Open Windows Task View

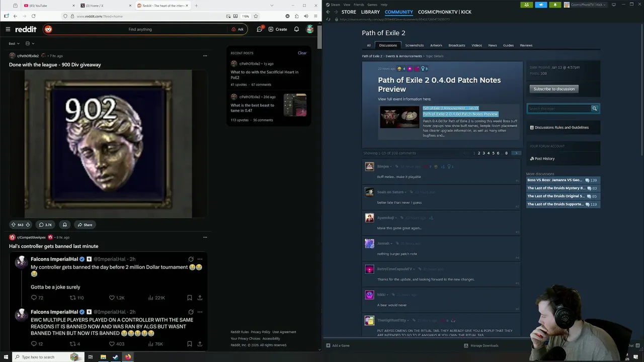click(x=91, y=357)
